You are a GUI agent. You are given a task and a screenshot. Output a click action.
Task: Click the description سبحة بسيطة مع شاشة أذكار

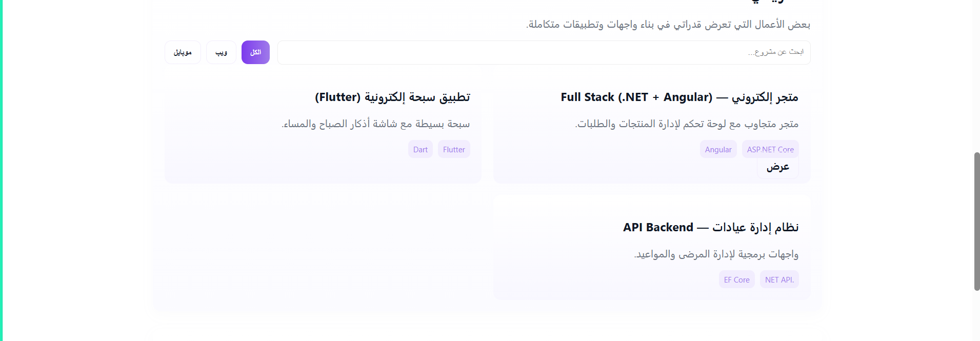pyautogui.click(x=375, y=124)
